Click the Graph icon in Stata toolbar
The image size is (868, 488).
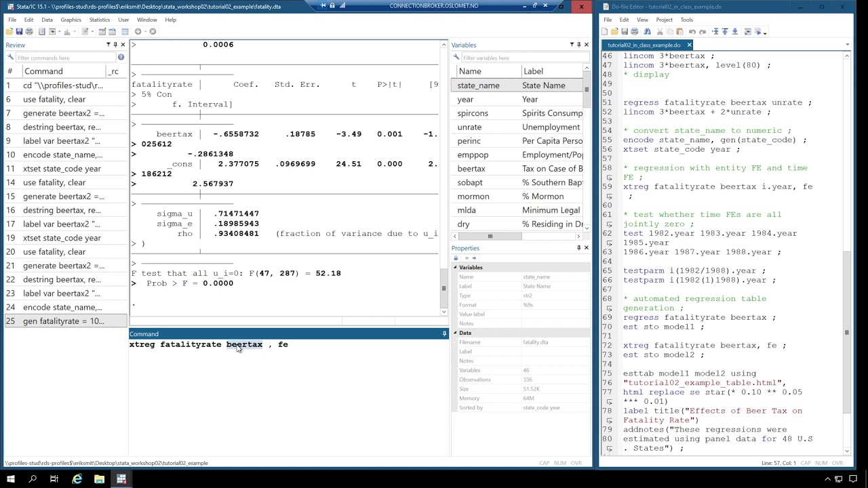click(x=67, y=31)
